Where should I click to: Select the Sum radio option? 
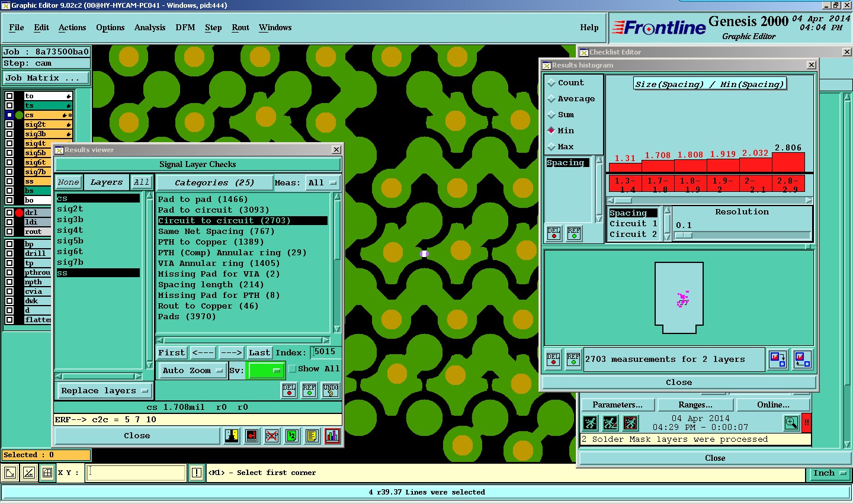point(551,115)
